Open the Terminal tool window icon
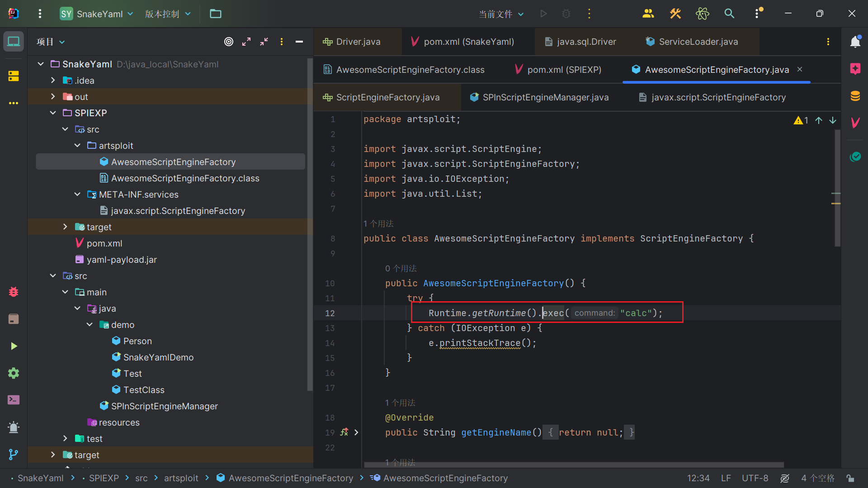This screenshot has height=488, width=868. (14, 400)
